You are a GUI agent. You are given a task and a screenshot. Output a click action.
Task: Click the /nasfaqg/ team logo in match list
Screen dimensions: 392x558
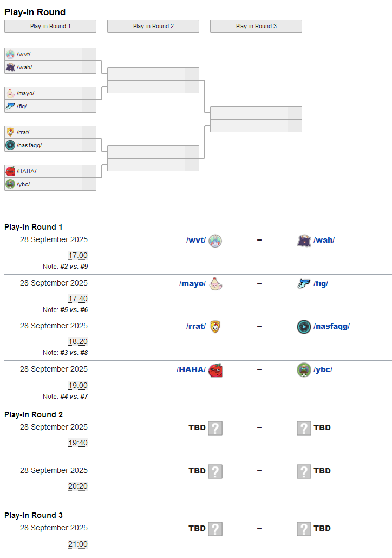304,327
